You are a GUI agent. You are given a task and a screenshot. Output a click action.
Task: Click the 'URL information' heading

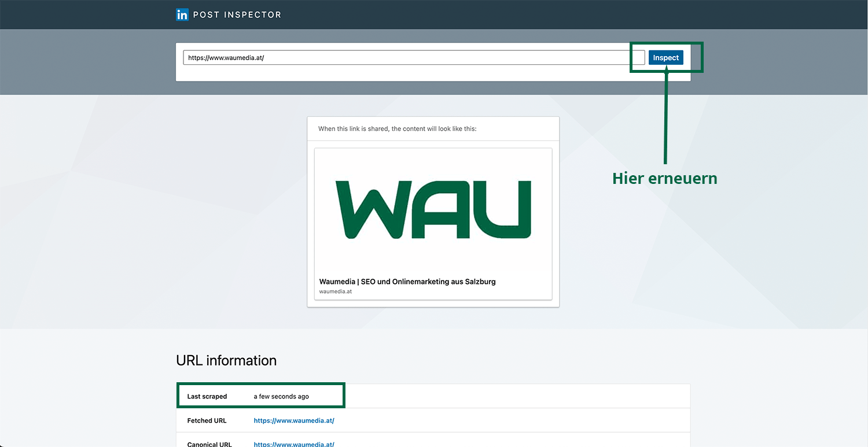(x=226, y=360)
